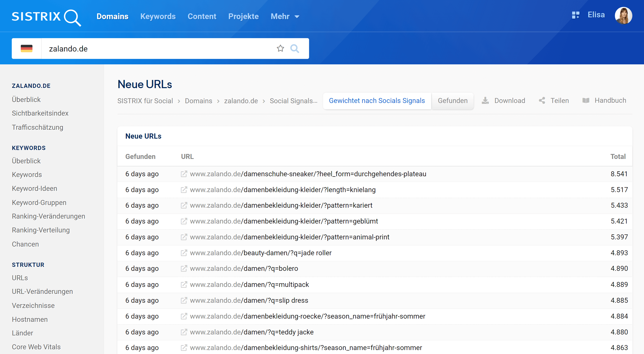This screenshot has width=644, height=354.
Task: Select Gewichtet nach Socials Signals toggle
Action: (377, 101)
